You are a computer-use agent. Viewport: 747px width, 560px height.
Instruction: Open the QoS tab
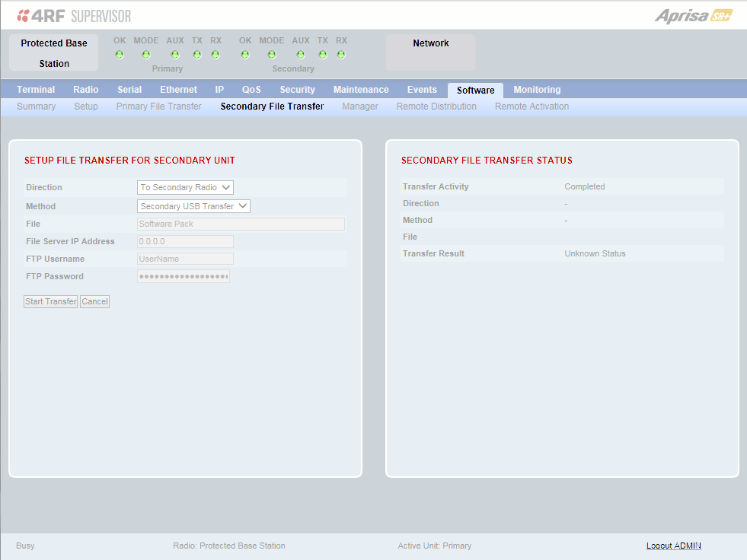(x=251, y=90)
